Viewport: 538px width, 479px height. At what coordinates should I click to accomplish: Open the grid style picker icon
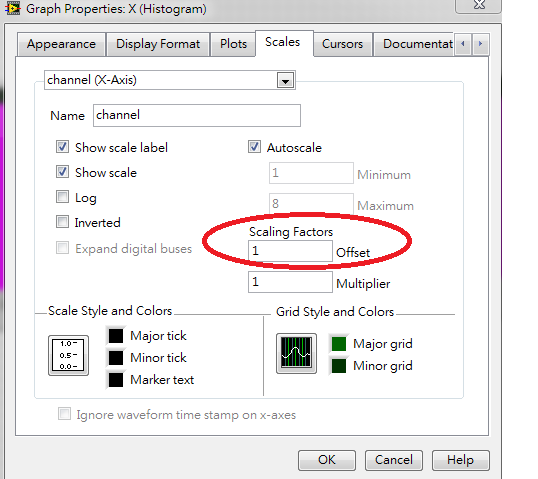click(296, 353)
